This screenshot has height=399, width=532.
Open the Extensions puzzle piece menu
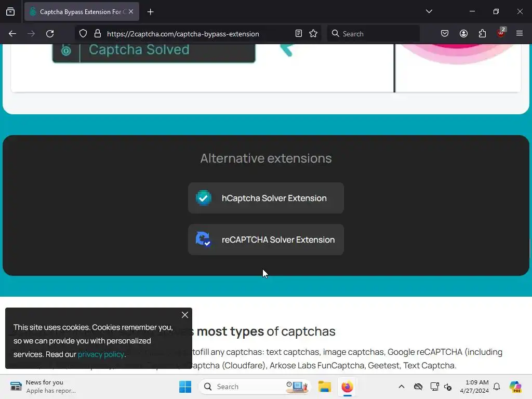482,34
